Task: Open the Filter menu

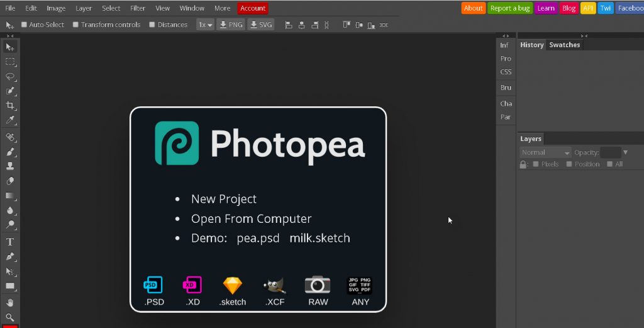Action: 138,8
